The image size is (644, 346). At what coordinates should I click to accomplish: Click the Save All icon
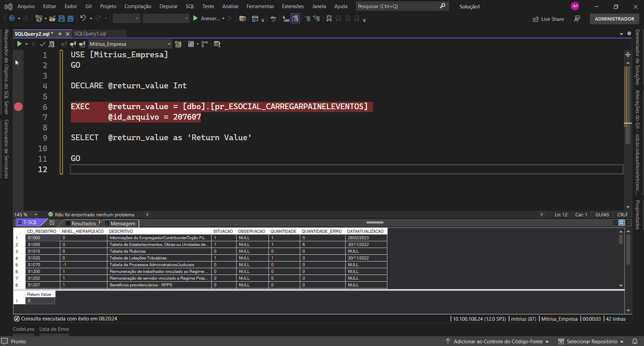(x=71, y=19)
